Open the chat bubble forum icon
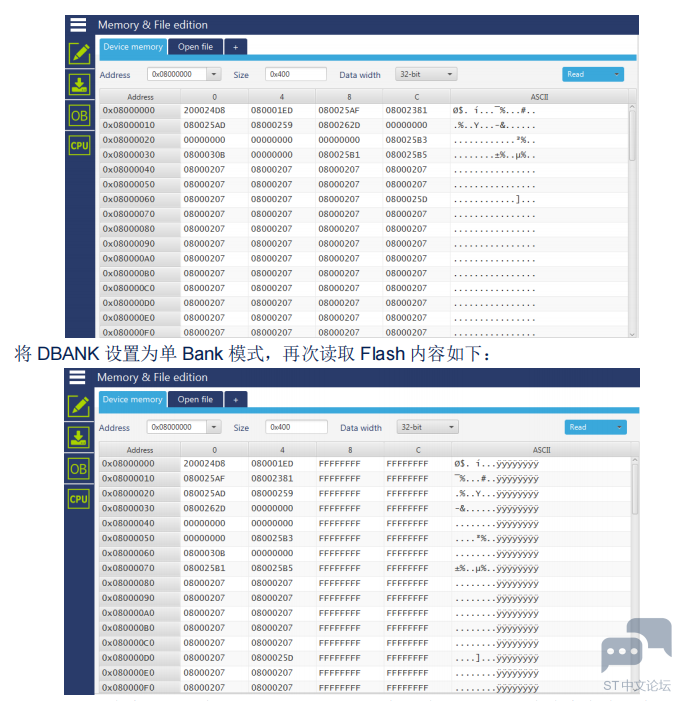Image resolution: width=680 pixels, height=701 pixels. click(637, 644)
